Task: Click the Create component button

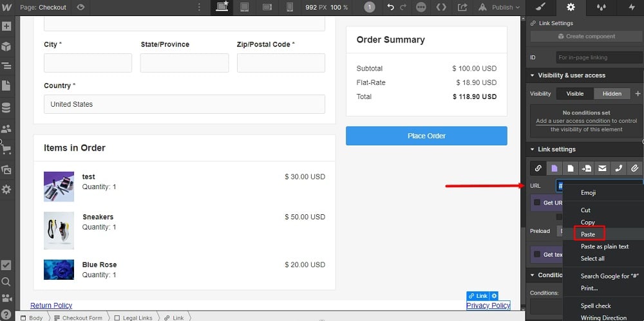Action: 586,37
